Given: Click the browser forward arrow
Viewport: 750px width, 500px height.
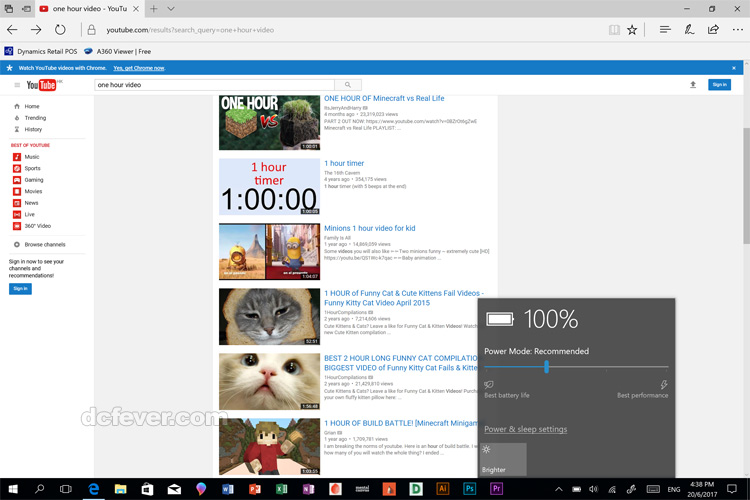Looking at the screenshot, I should click(36, 30).
